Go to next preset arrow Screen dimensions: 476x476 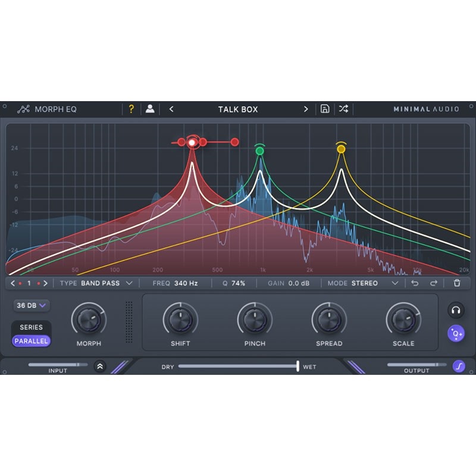pos(306,109)
